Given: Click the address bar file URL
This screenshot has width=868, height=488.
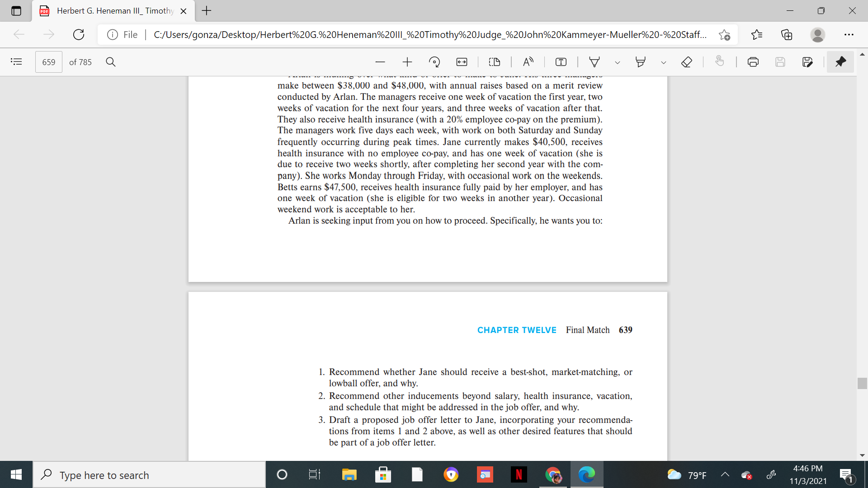Looking at the screenshot, I should tap(430, 34).
